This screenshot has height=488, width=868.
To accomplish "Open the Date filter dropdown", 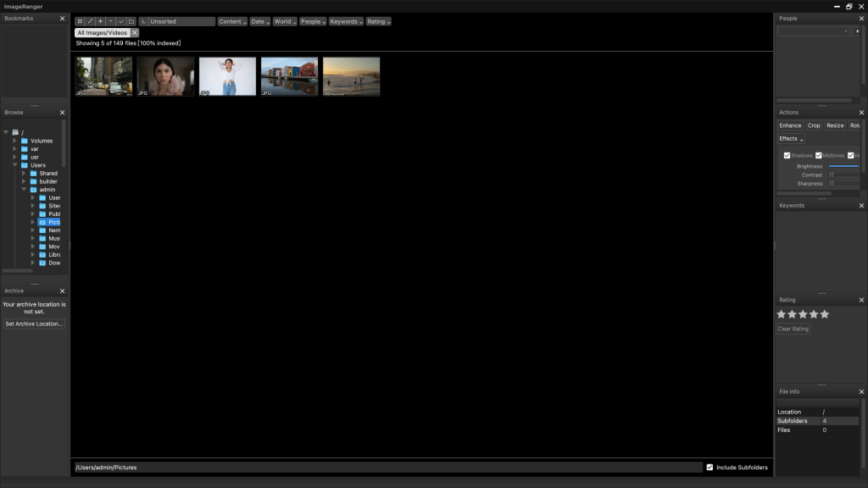I will point(259,21).
